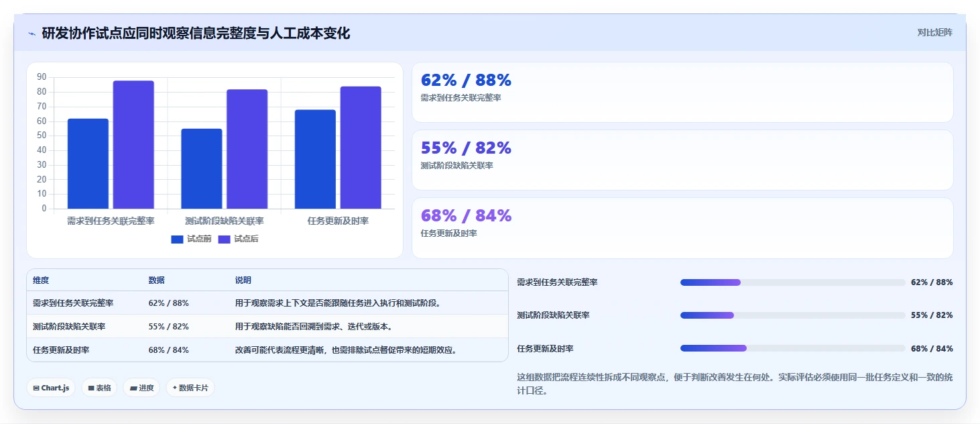Click the 需求到任务关联完整率 progress row label
980x424 pixels.
pos(557,282)
